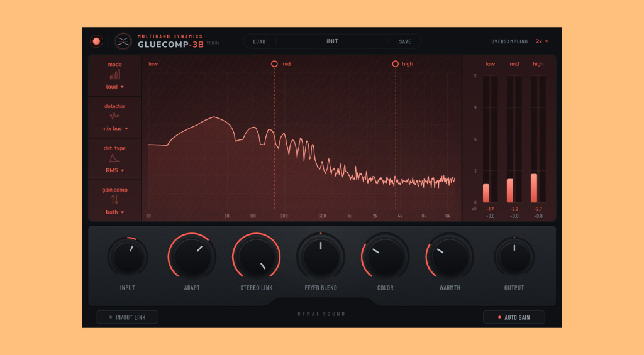Open the mode 'loud' dropdown
Viewport: 644px width, 355px height.
(x=114, y=87)
